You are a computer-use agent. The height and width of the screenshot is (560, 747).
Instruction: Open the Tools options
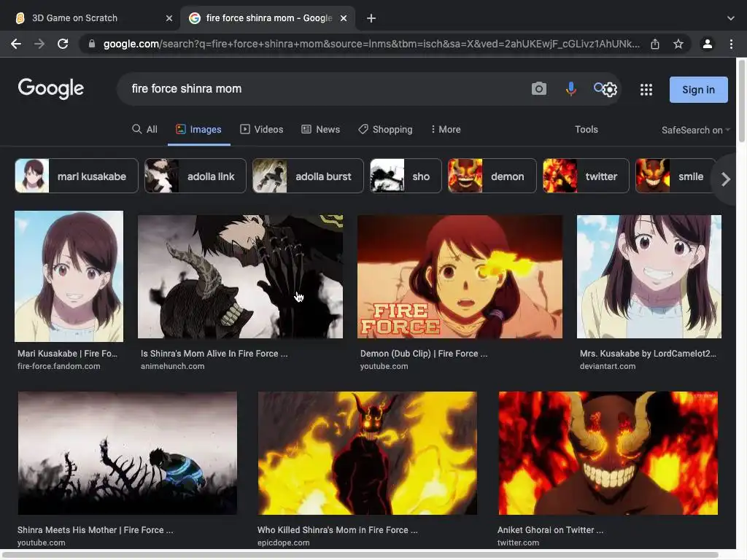point(586,130)
